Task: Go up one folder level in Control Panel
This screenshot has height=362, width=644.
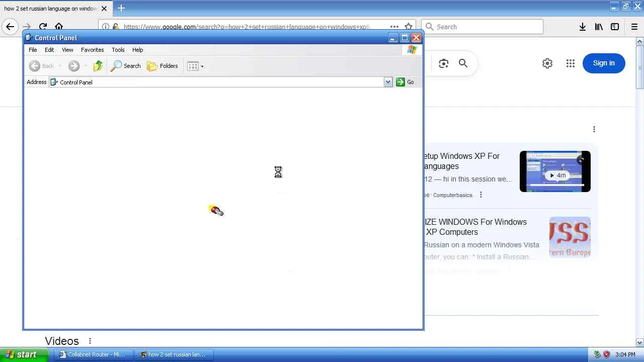Action: (x=98, y=66)
